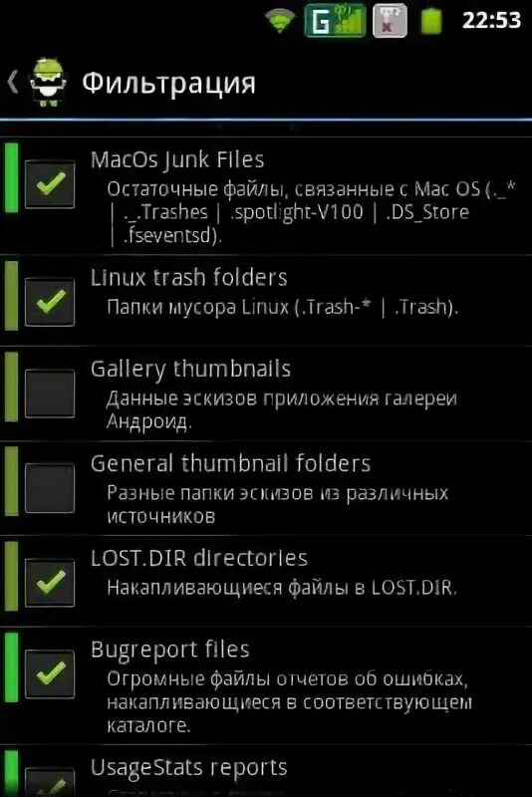Tap the grey notification icon beside battery
The width and height of the screenshot is (532, 797).
tap(390, 21)
